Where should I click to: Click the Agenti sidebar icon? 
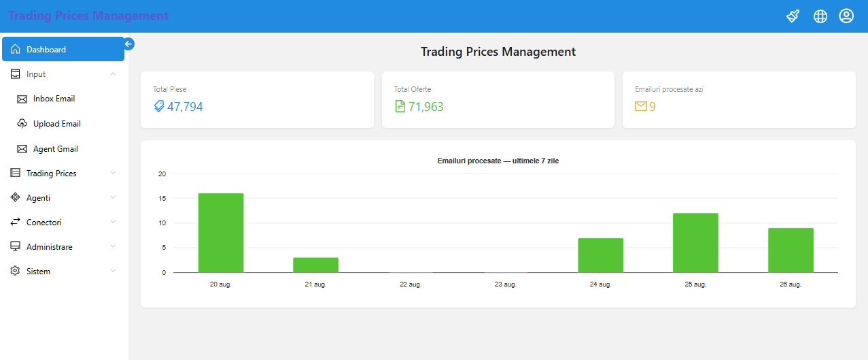(16, 197)
